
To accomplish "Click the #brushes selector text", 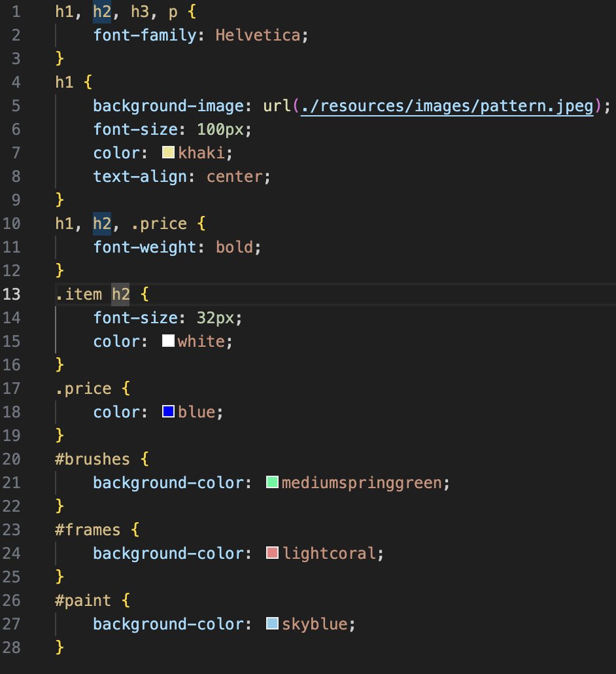I will (x=92, y=459).
